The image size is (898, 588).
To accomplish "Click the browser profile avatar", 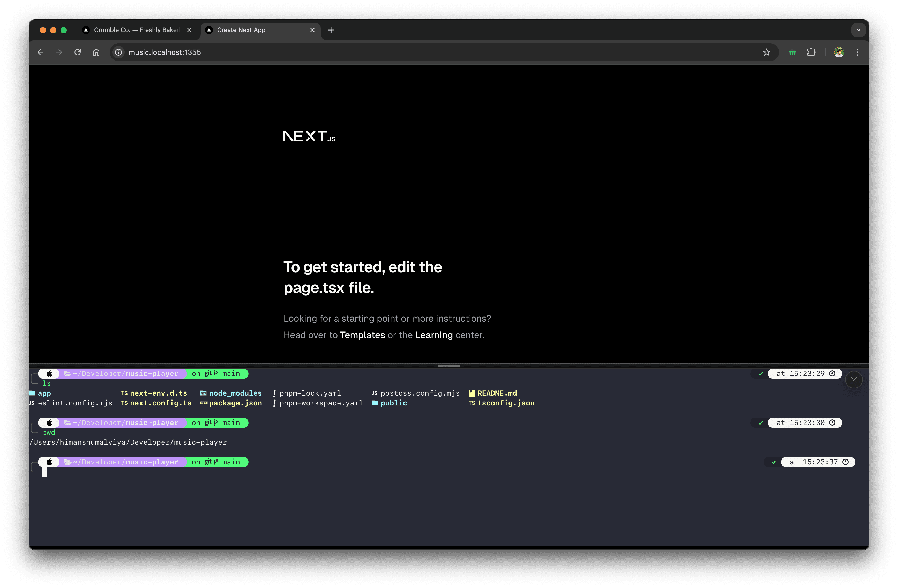I will [839, 52].
